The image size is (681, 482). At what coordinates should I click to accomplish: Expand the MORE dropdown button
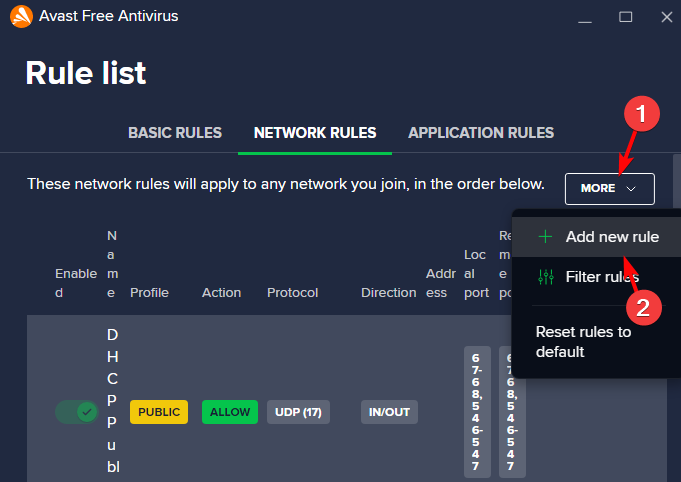[x=609, y=188]
